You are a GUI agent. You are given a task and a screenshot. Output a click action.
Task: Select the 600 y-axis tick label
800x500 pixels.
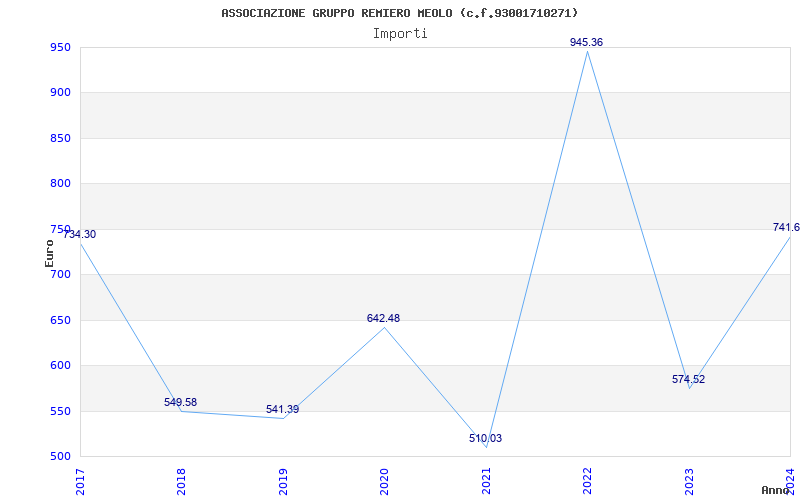60,366
